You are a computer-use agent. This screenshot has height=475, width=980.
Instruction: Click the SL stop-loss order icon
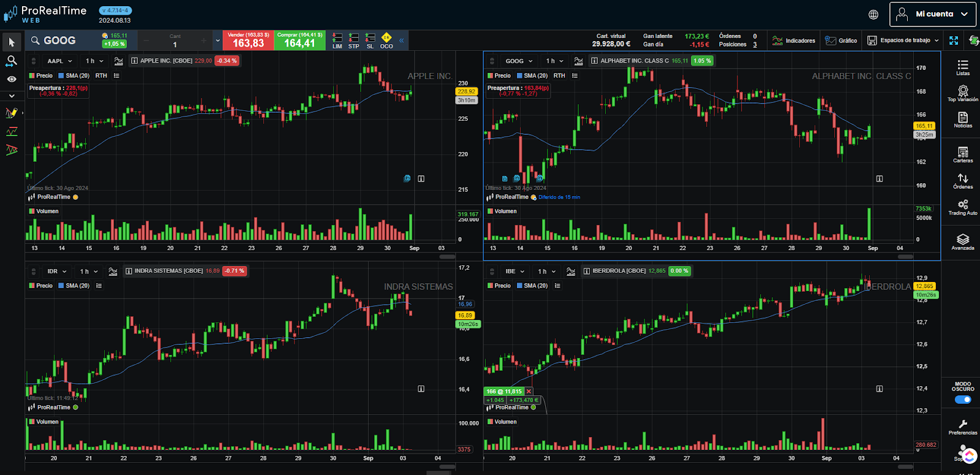point(370,40)
